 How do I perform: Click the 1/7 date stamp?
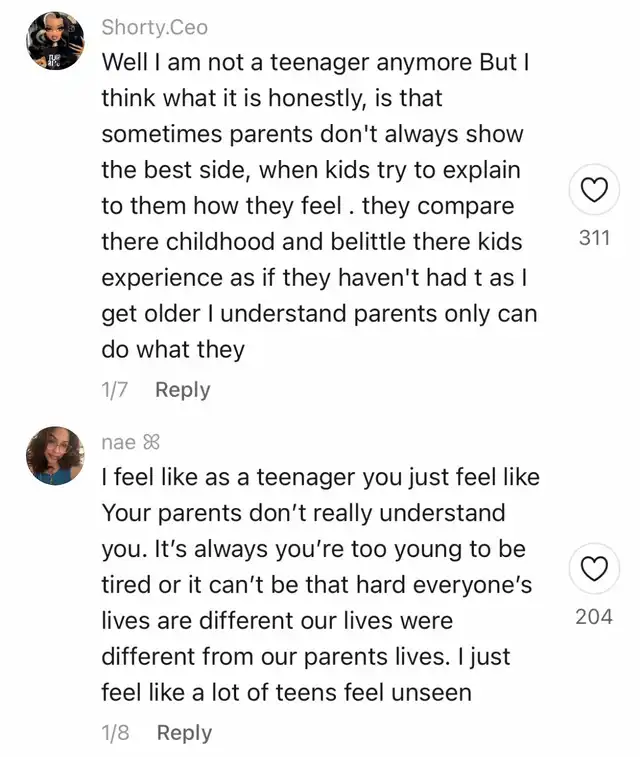click(114, 390)
